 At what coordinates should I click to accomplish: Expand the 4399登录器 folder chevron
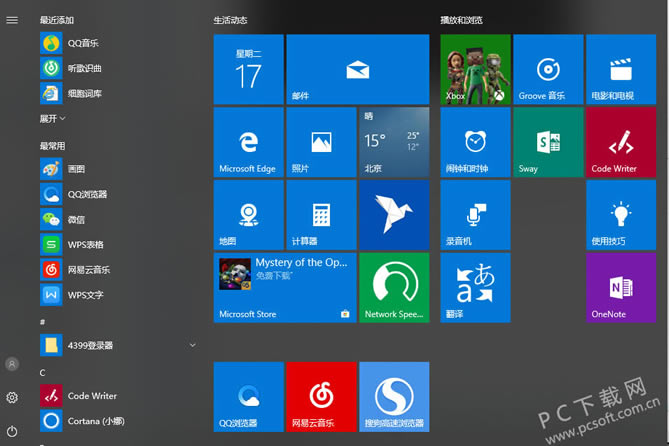pyautogui.click(x=192, y=345)
